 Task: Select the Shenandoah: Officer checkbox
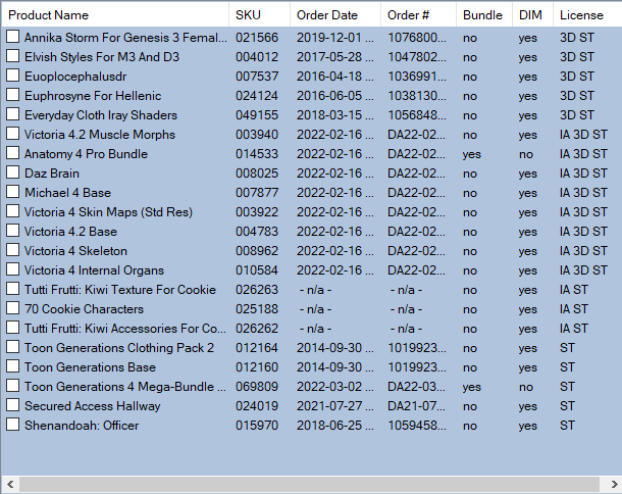[13, 425]
